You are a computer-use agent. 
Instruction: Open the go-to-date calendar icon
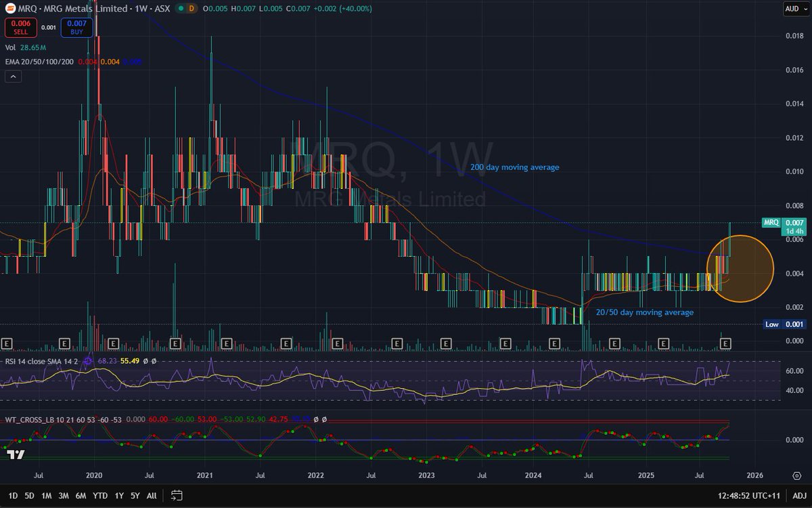point(177,496)
